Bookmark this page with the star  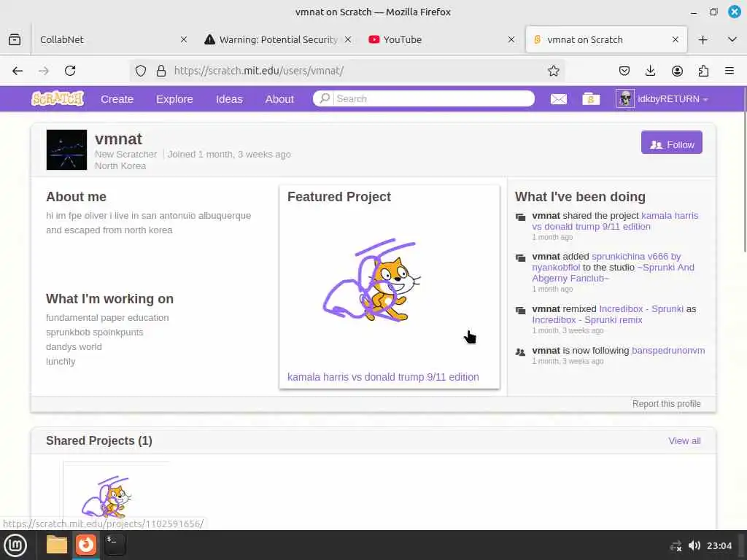tap(553, 71)
